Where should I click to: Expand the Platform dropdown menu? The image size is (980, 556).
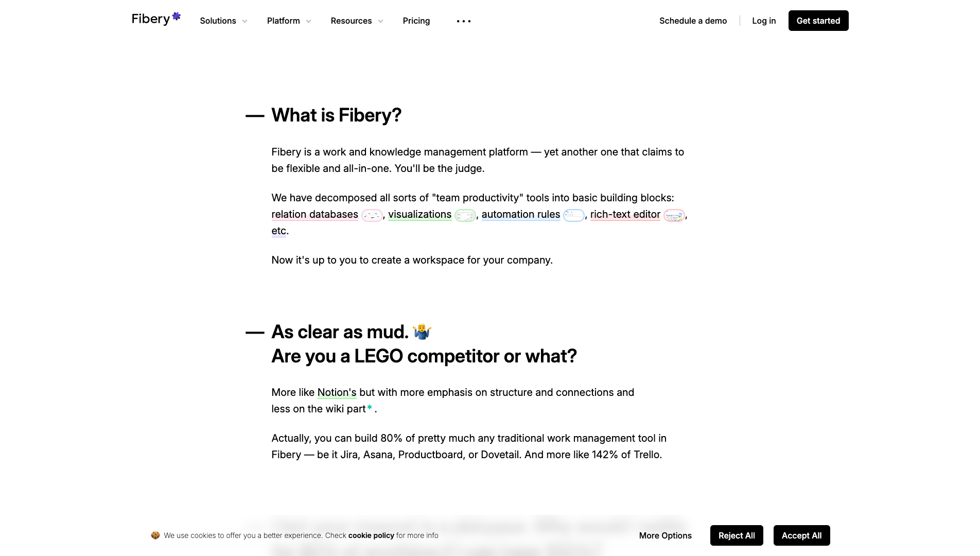point(289,21)
